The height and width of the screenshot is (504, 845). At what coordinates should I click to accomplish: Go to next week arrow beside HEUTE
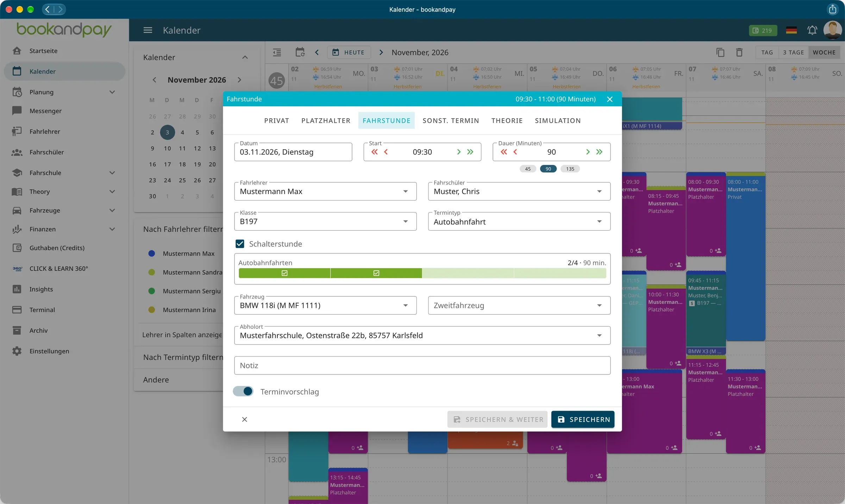point(381,52)
